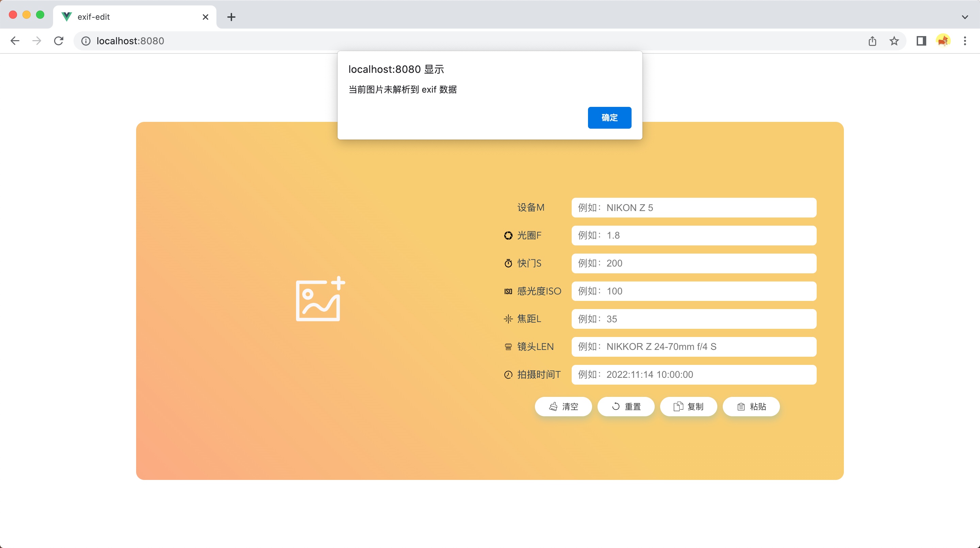Toggle the browser side panel icon

point(921,41)
